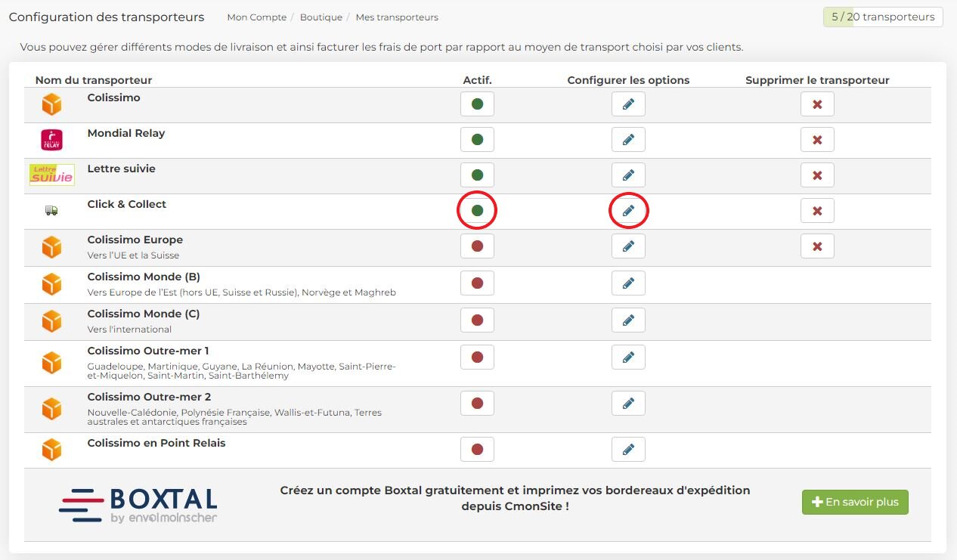957x560 pixels.
Task: Go to Mon Compte breadcrumb
Action: 258,17
